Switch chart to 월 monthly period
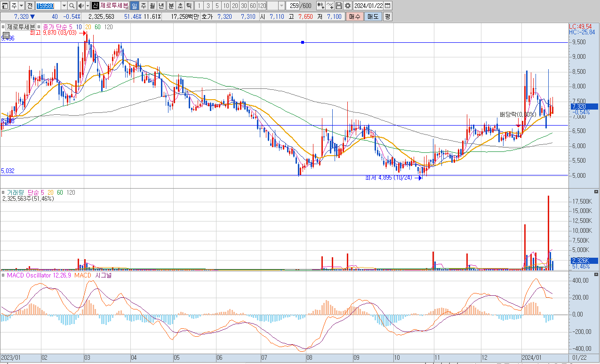Screen dimensions: 600x364 point(152,6)
